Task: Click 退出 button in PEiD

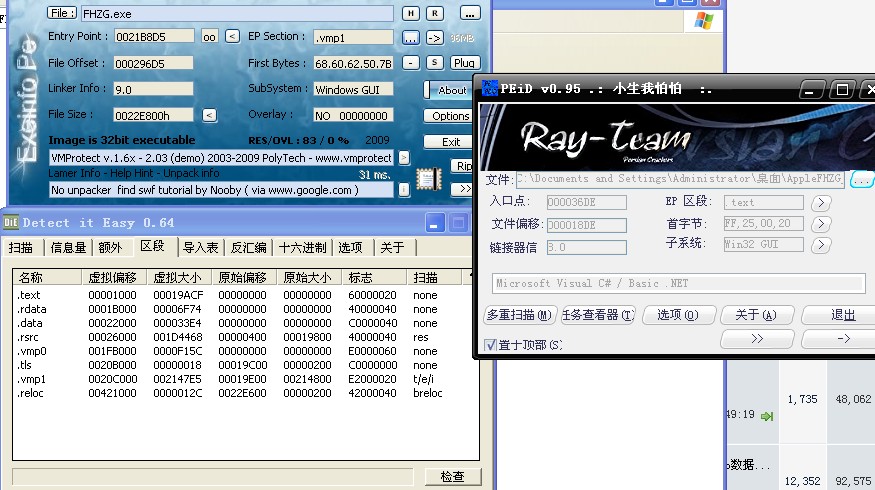Action: 840,315
